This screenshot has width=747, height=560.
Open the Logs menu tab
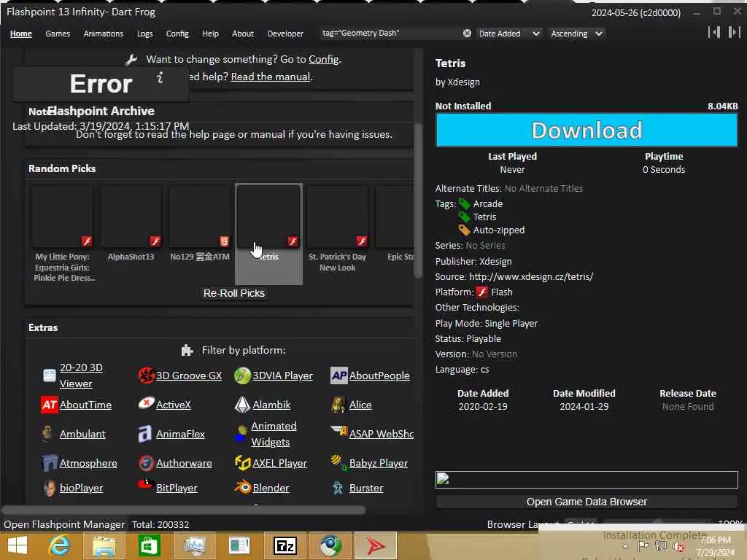point(145,34)
